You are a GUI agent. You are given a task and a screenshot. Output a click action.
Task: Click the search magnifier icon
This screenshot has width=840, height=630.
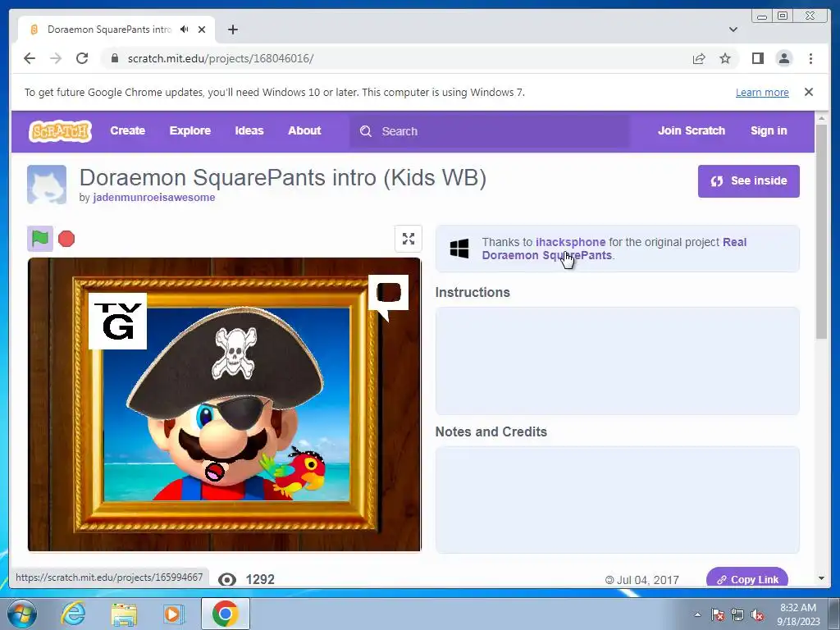tap(366, 131)
